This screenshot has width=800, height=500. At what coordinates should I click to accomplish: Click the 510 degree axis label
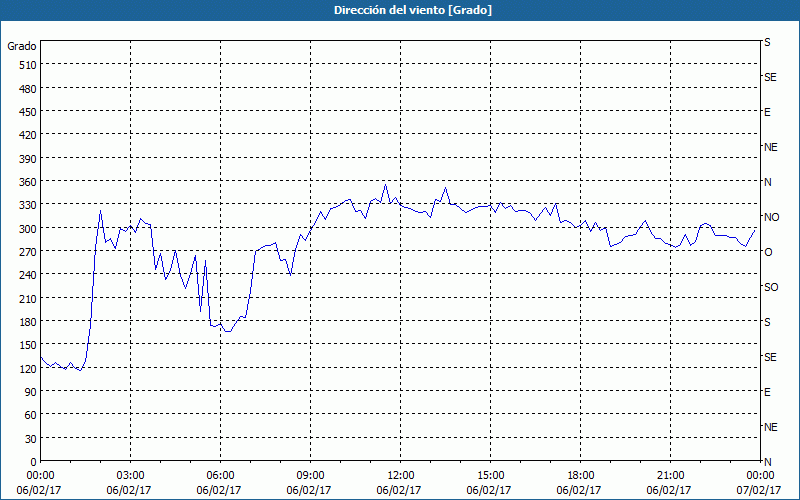pyautogui.click(x=28, y=65)
